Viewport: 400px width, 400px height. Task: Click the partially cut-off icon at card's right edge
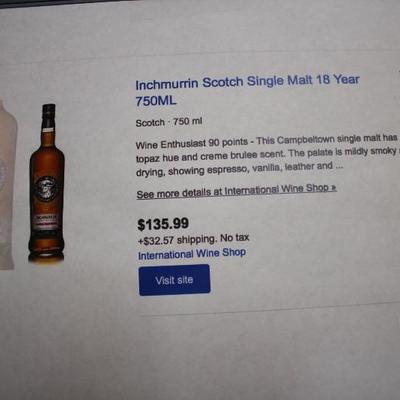399,71
